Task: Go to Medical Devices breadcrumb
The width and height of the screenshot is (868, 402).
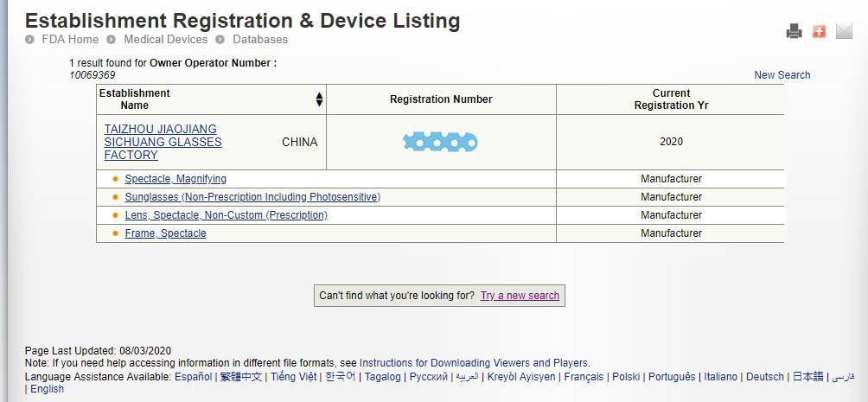Action: pos(165,40)
